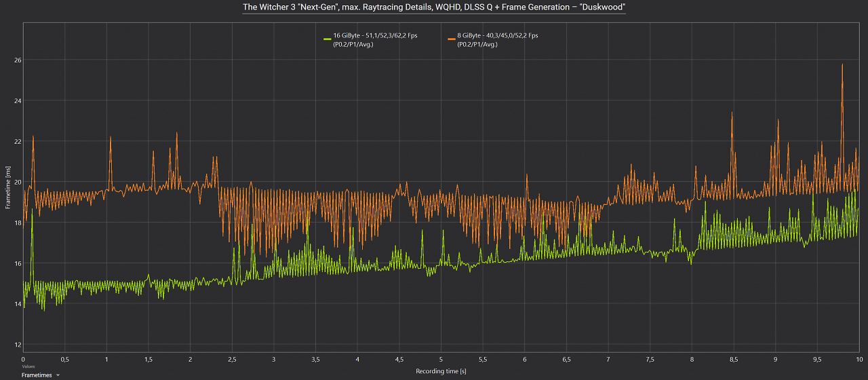Toggle the 16 GiByte series legend entry
This screenshot has width=868, height=380.
(x=370, y=39)
